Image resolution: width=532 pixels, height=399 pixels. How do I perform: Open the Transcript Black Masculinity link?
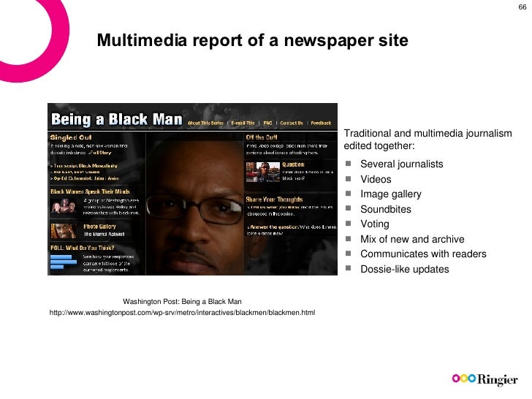[x=84, y=166]
